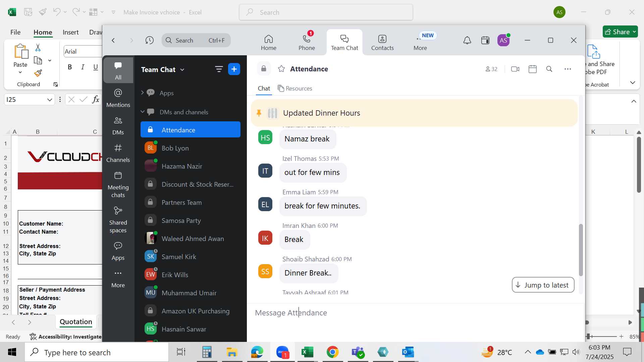Click Cut scissors icon in Excel
Screen dimensions: 644x362
tap(38, 48)
